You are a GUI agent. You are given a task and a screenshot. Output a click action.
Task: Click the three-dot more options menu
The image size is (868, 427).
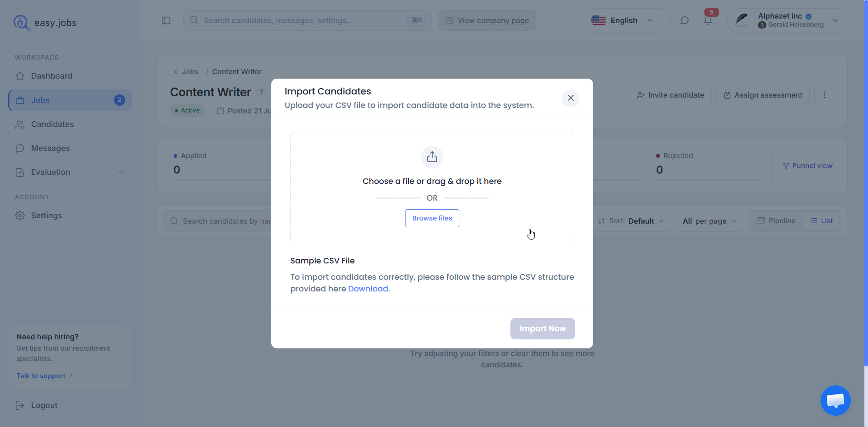click(x=825, y=95)
